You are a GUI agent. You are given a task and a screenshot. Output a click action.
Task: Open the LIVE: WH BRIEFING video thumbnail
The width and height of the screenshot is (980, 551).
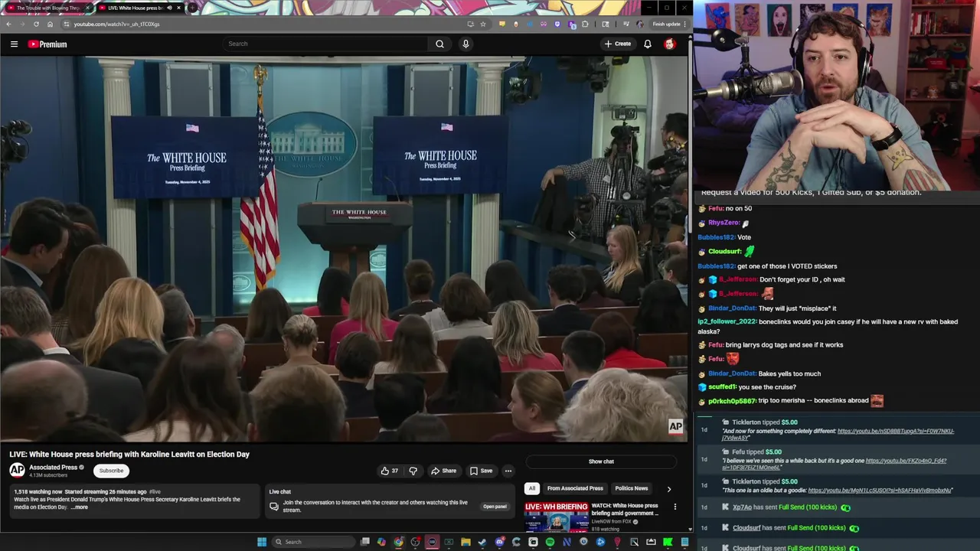(x=556, y=517)
